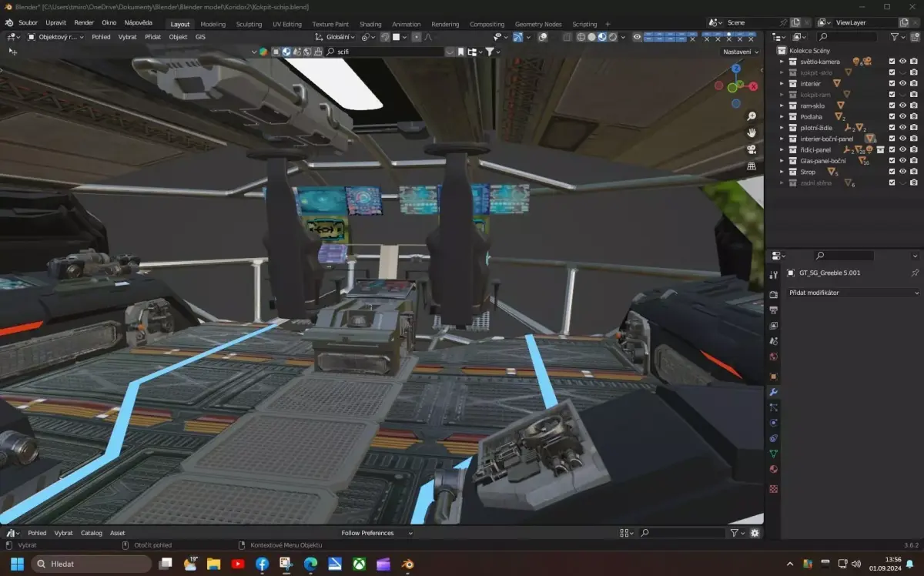Open the Přidat modifikátor dropdown
Screen dimensions: 924x576
coord(852,293)
